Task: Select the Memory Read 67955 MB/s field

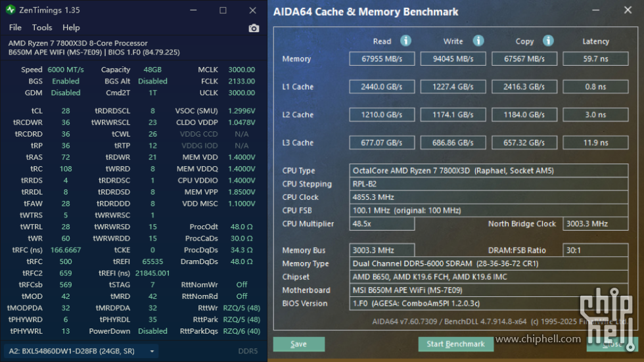Action: pos(382,58)
